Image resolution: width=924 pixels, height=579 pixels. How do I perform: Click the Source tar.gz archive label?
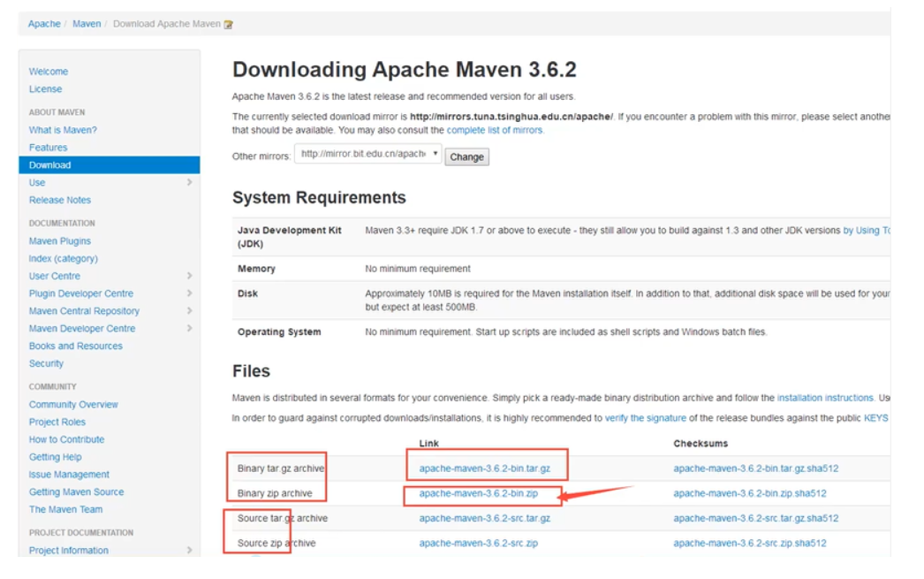coord(283,518)
